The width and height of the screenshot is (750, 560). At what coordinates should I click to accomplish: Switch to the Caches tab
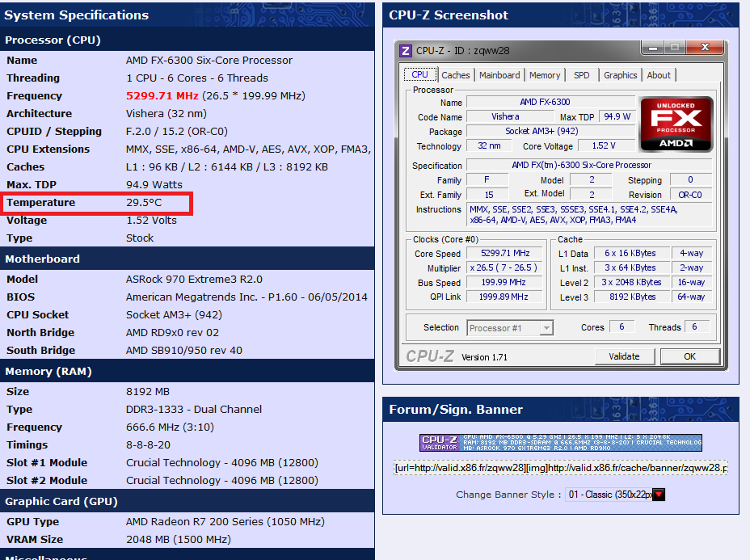point(455,75)
